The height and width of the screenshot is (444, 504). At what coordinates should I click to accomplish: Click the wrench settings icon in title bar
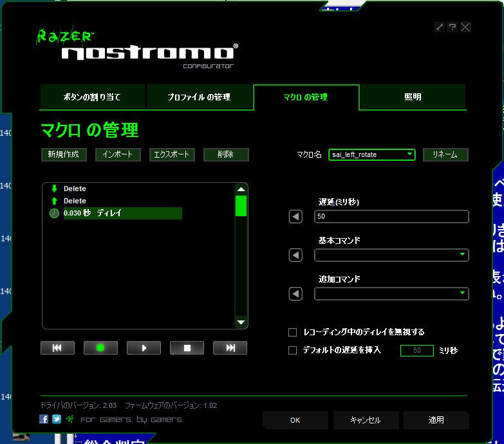[440, 27]
